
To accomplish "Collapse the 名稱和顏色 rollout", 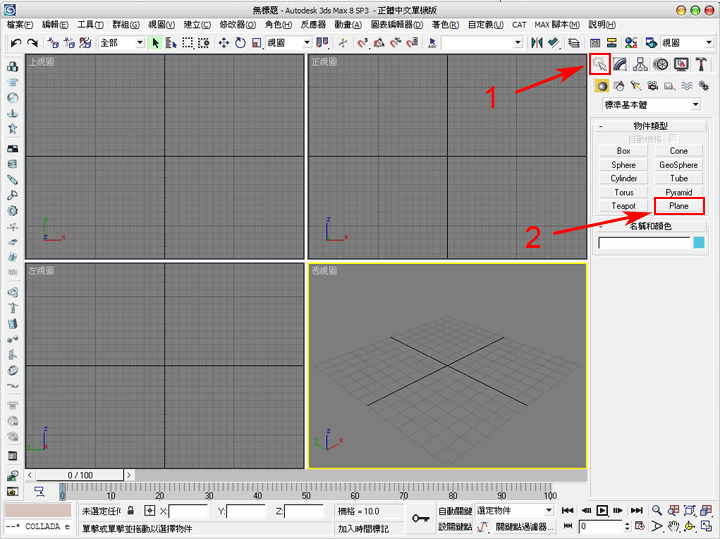I will pyautogui.click(x=650, y=226).
